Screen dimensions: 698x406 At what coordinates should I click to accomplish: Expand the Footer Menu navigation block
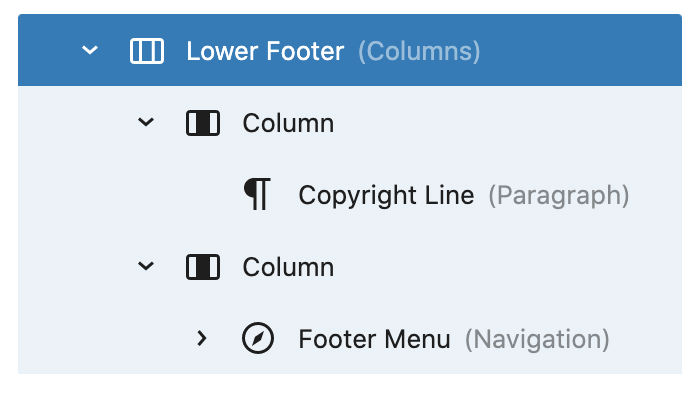point(202,340)
